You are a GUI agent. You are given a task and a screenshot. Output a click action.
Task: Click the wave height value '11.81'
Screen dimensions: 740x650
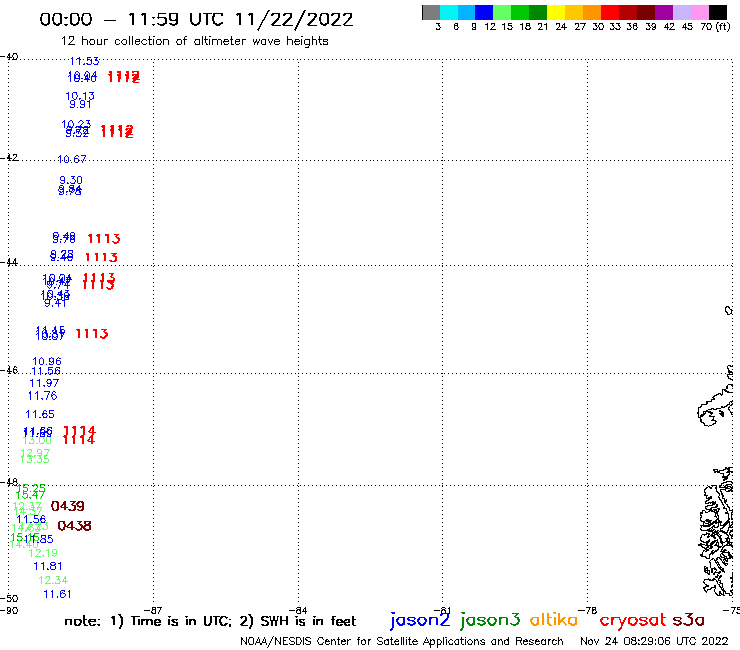pos(48,566)
